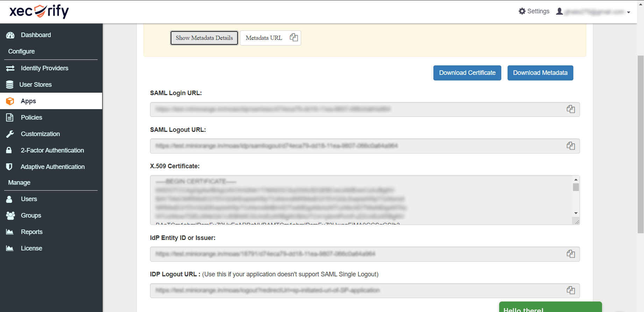Click the page vertical scrollbar
The height and width of the screenshot is (312, 644).
tap(640, 144)
